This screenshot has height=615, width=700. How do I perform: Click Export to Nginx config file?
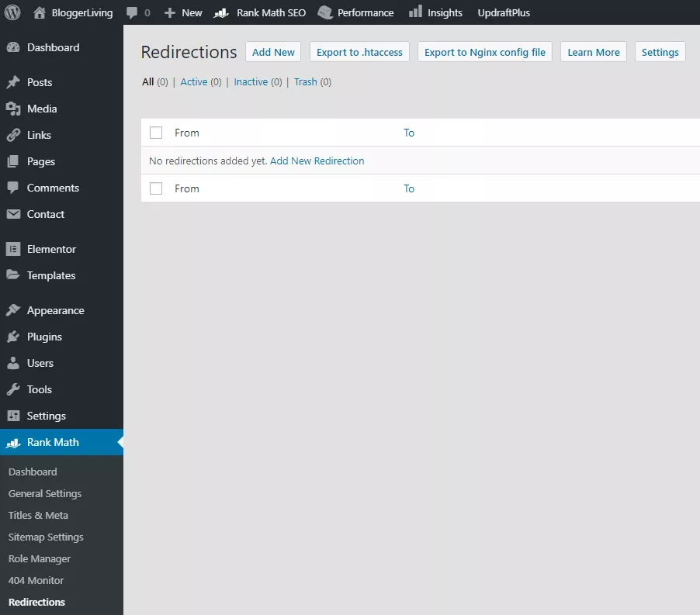(x=485, y=52)
